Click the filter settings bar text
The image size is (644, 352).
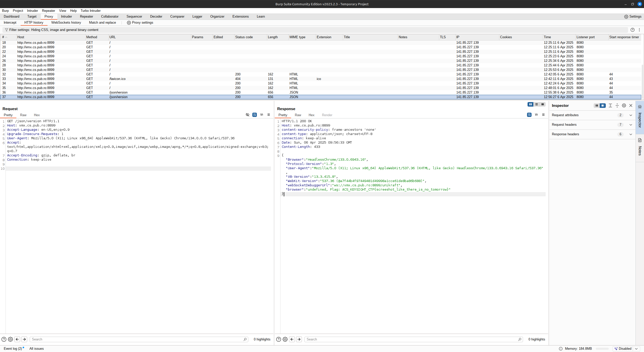[x=54, y=30]
